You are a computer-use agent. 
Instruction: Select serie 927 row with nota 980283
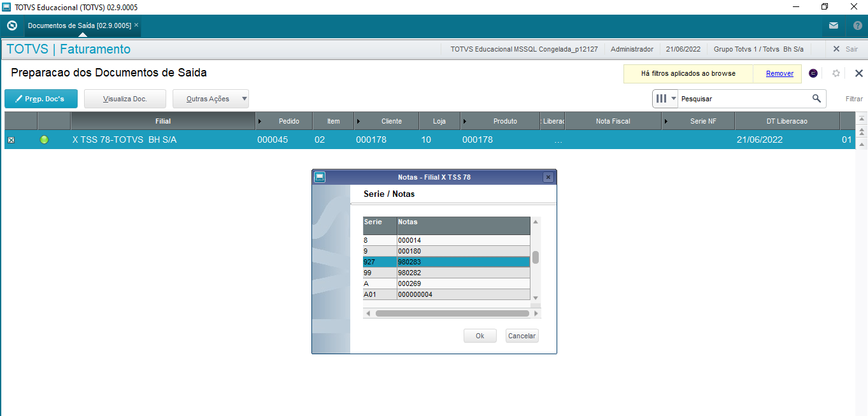tap(446, 262)
